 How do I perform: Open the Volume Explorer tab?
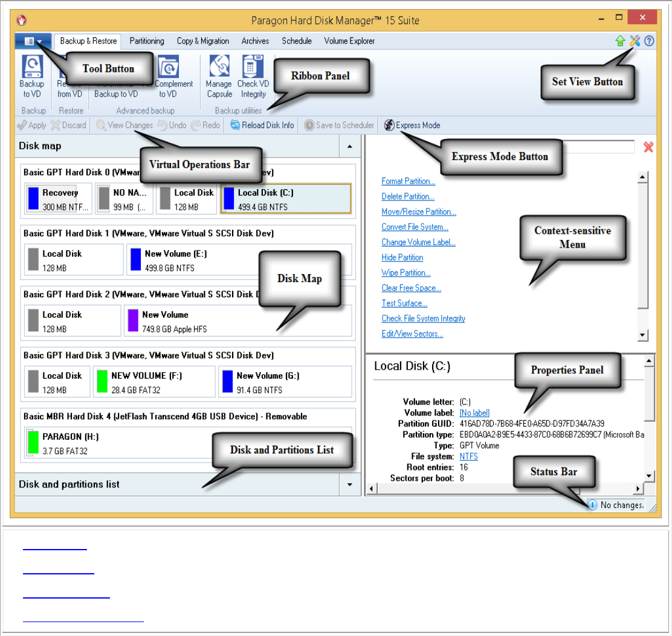coord(349,41)
